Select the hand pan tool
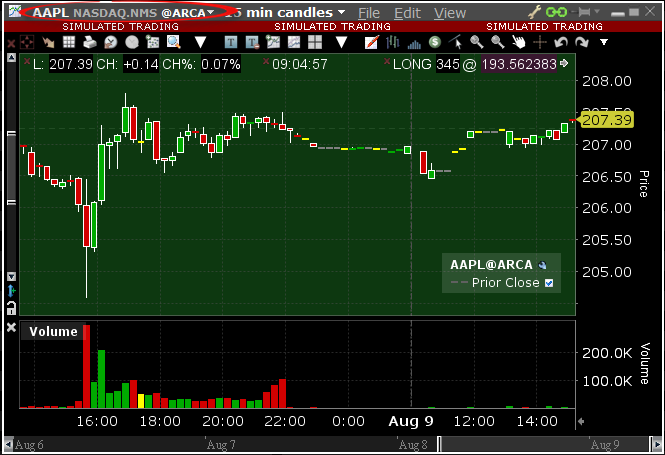Viewport: 665px width, 455px height. 518,42
